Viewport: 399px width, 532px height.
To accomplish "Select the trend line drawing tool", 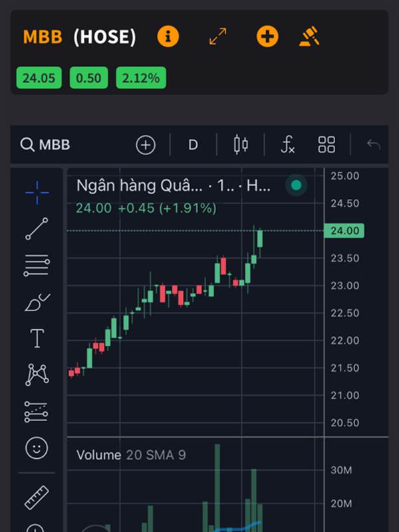I will 37,229.
